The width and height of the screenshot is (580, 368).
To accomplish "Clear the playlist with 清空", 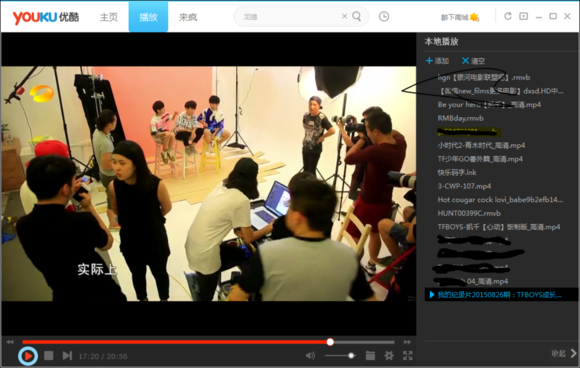I will (473, 61).
